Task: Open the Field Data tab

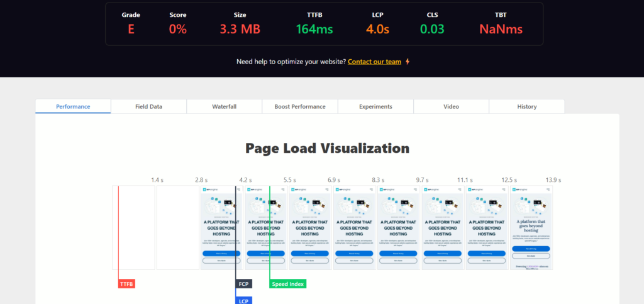Action: [148, 106]
